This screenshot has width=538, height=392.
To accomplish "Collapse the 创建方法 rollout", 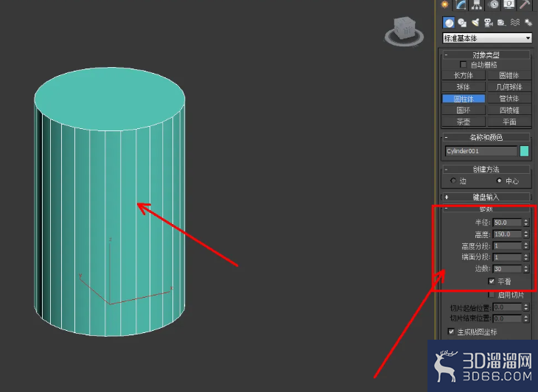I will click(x=486, y=169).
